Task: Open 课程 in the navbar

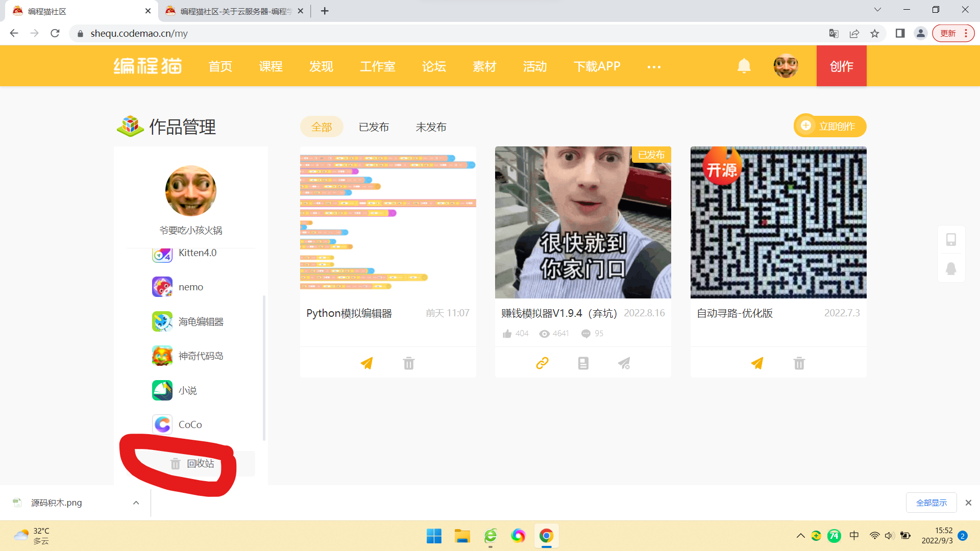Action: 271,66
